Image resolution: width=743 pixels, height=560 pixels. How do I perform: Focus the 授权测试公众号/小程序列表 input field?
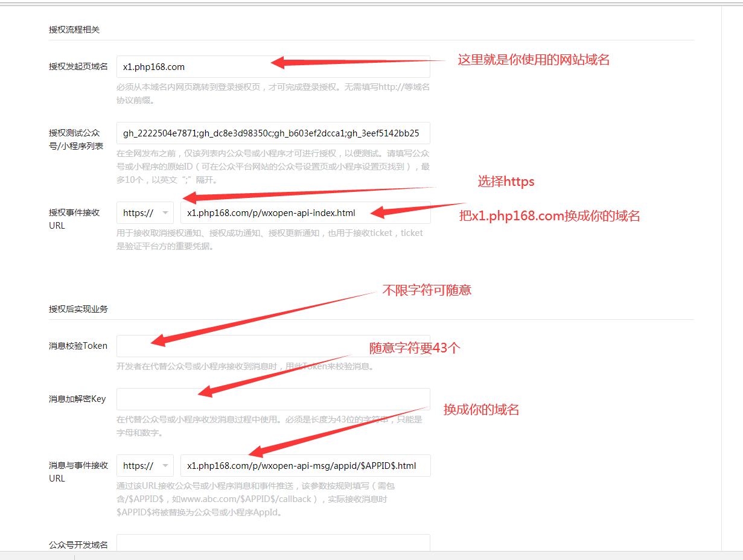coord(273,133)
